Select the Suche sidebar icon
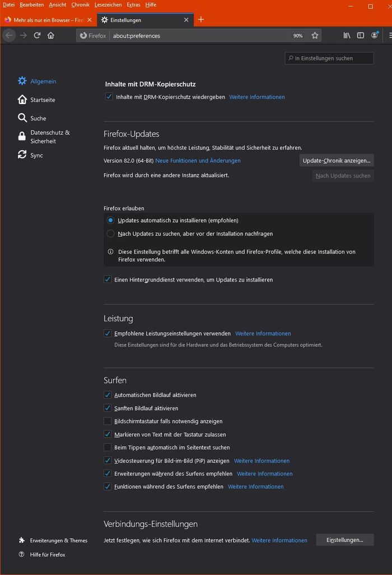The height and width of the screenshot is (575, 392). [x=21, y=118]
